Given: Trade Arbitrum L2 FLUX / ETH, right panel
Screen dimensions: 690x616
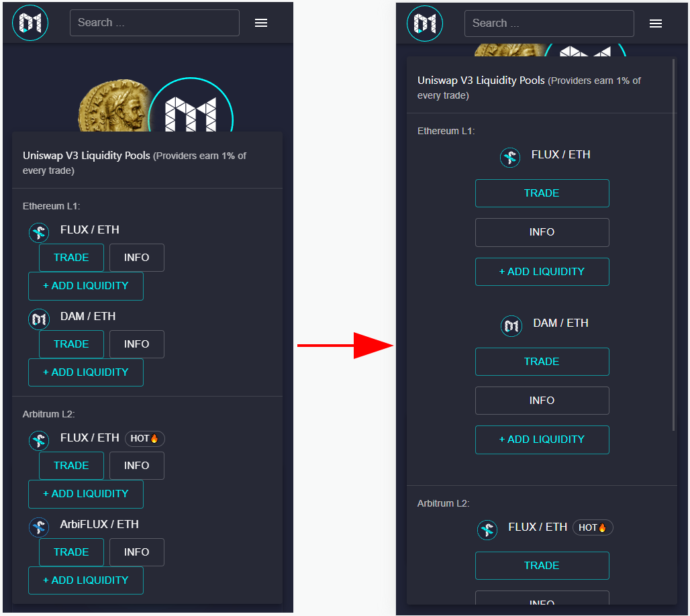Looking at the screenshot, I should pyautogui.click(x=542, y=566).
